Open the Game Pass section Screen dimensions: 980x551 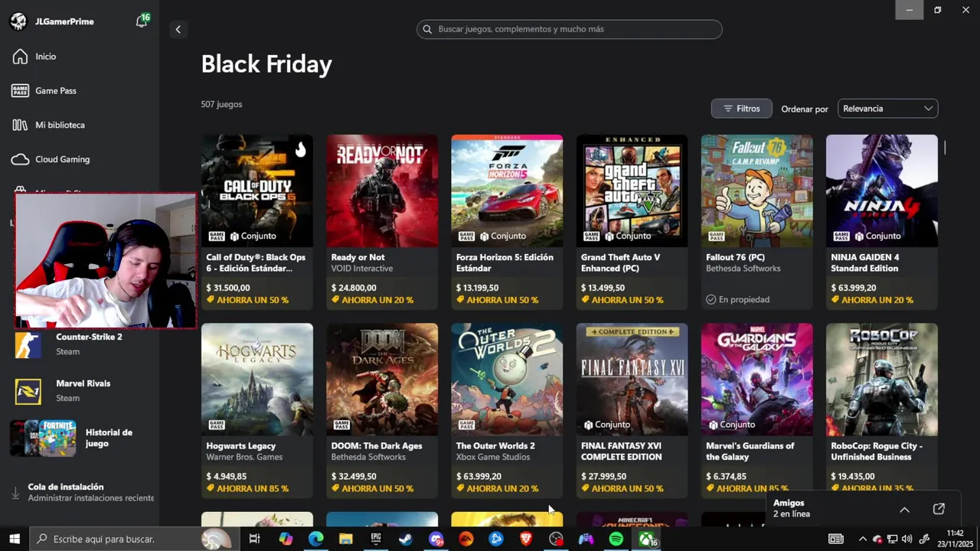point(55,90)
